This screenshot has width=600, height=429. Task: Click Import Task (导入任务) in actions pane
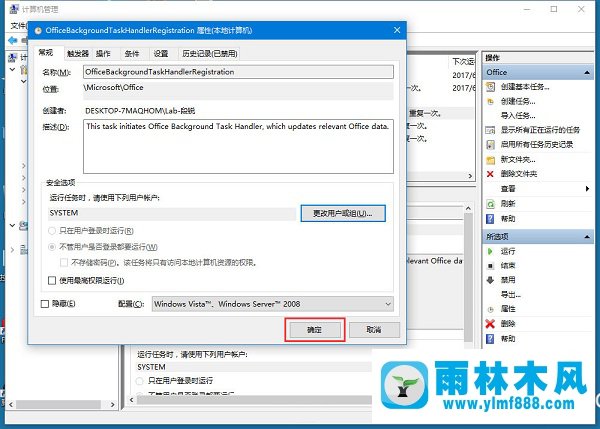(518, 116)
